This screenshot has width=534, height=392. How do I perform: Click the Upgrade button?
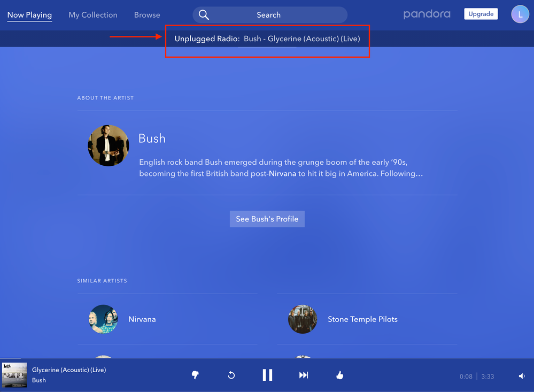coord(481,14)
